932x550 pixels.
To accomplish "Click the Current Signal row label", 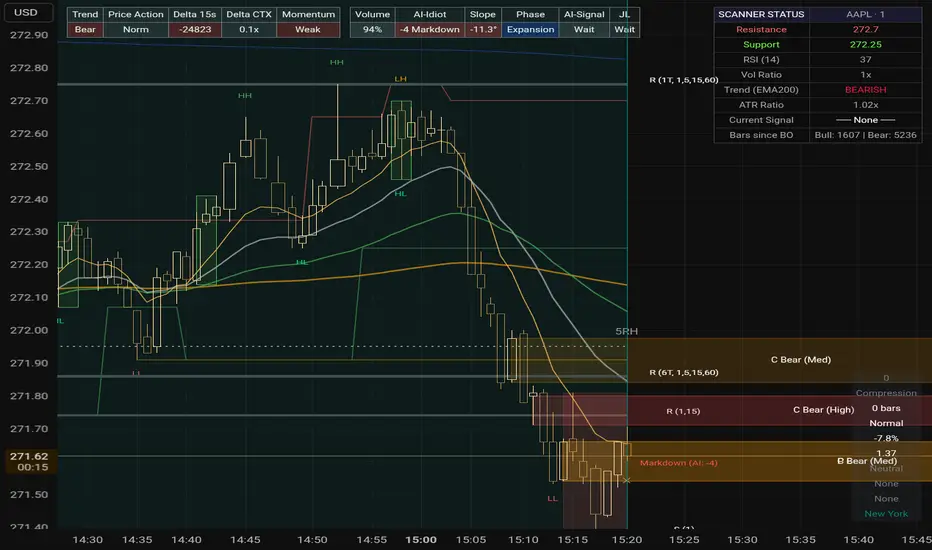I will tap(761, 120).
